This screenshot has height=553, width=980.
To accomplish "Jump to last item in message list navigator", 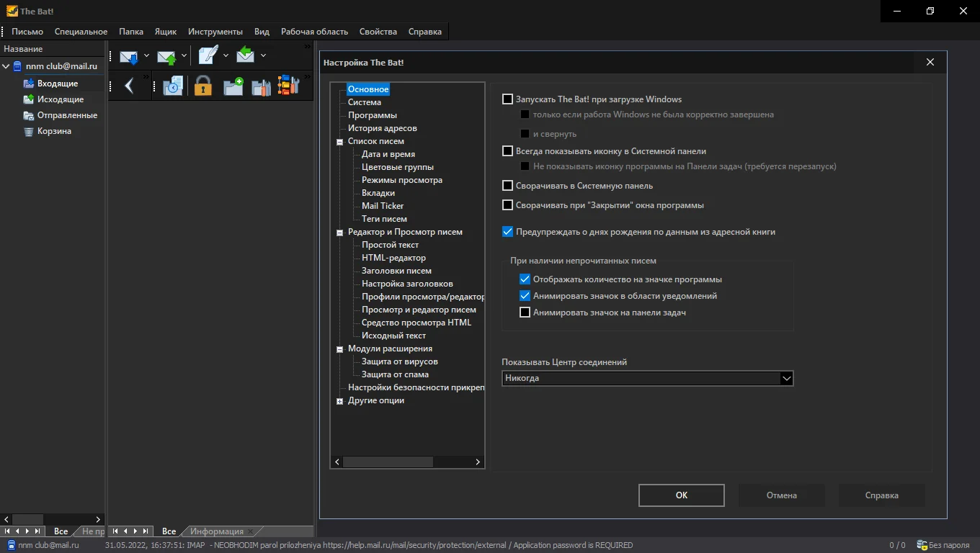I will pos(146,531).
